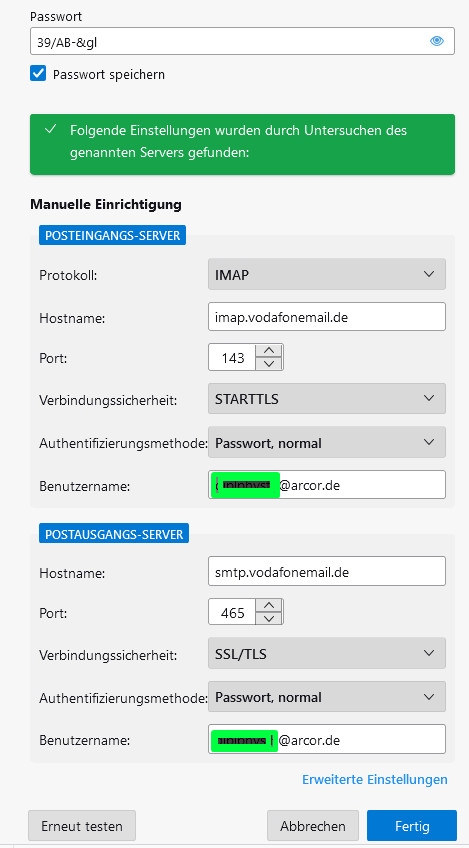The height and width of the screenshot is (848, 469).
Task: Open the SSL/TLS connection security dropdown
Action: 327,653
